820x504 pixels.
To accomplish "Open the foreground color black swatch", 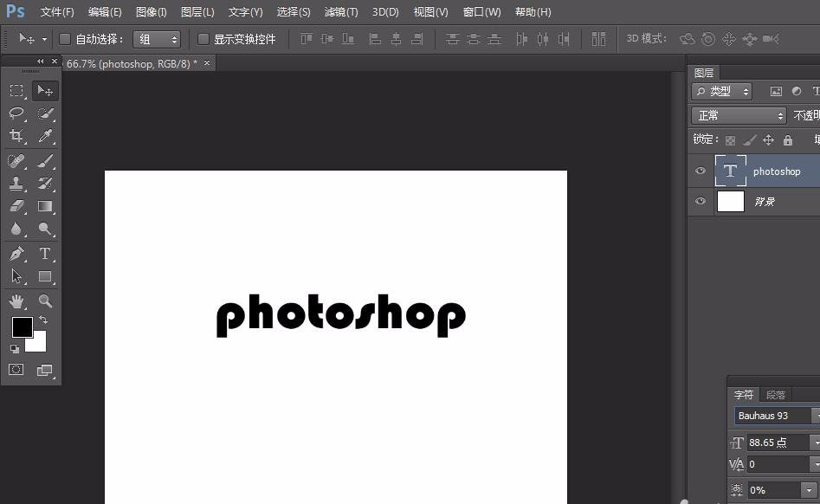I will point(23,327).
